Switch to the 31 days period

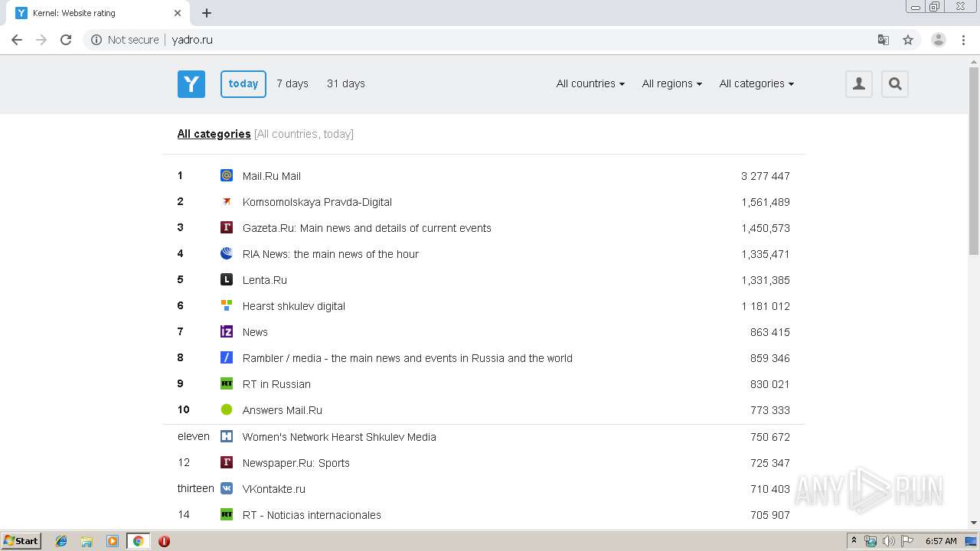[x=346, y=83]
